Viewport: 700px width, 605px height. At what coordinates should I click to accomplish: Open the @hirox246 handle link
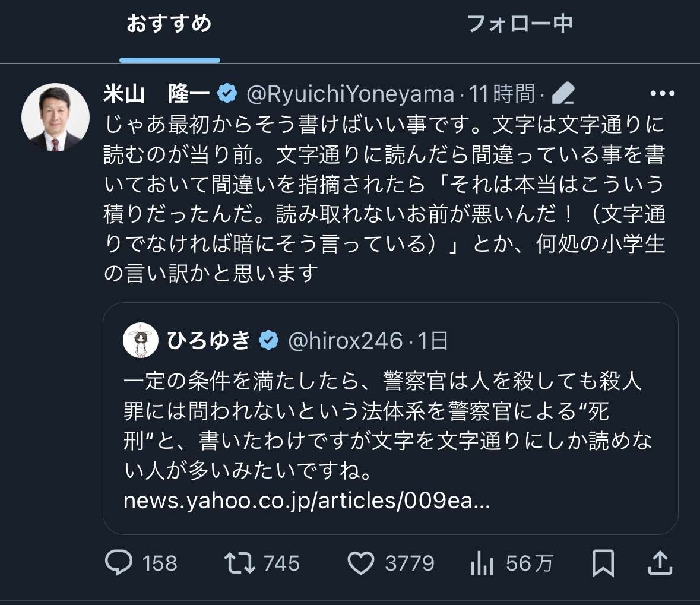tap(346, 341)
